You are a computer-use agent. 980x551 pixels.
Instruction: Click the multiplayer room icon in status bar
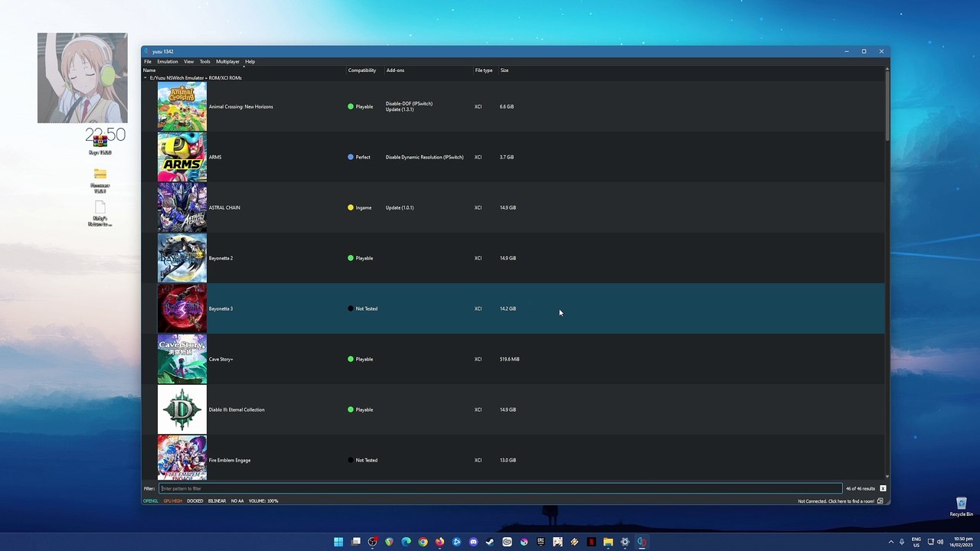[880, 501]
